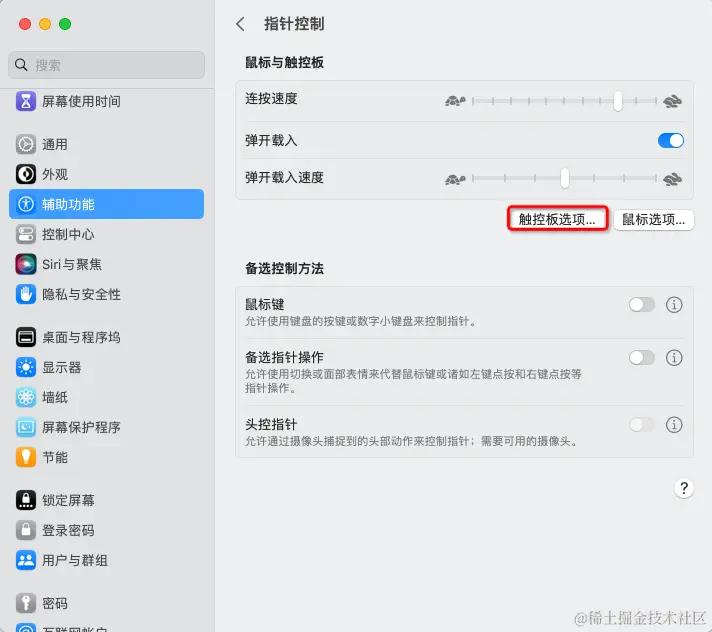Screen dimensions: 712x632
Task: Click the 连按速度 label
Action: coord(271,99)
